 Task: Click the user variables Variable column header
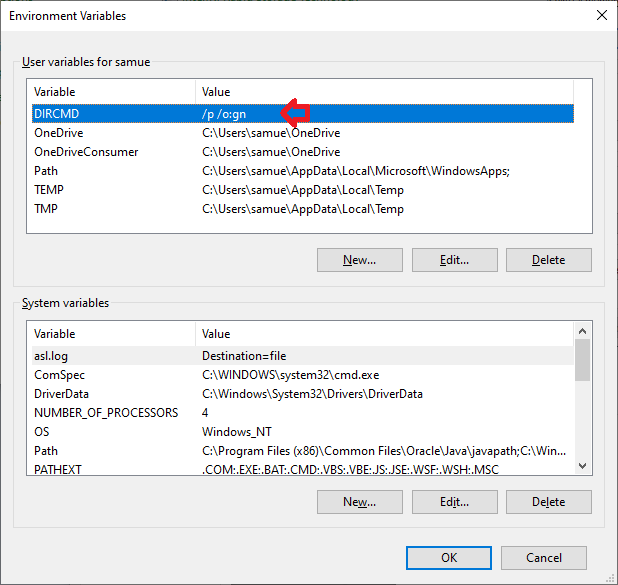coord(114,92)
